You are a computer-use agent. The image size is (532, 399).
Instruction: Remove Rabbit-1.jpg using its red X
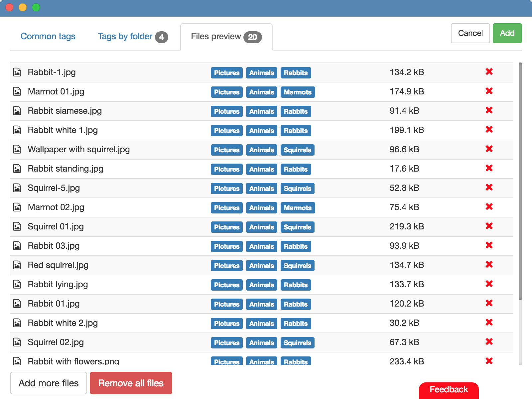coord(489,71)
